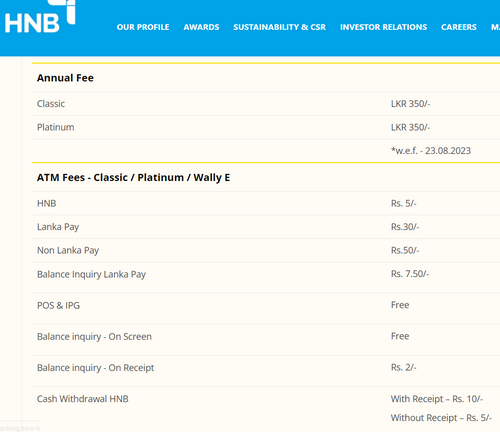The height and width of the screenshot is (432, 500).
Task: Click the Classic annual fee row
Action: point(266,104)
